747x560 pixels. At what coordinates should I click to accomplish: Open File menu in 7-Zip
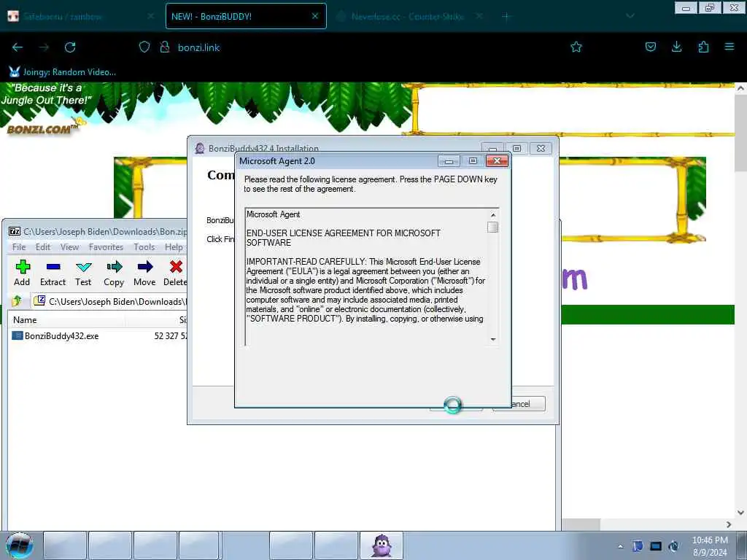tap(19, 247)
